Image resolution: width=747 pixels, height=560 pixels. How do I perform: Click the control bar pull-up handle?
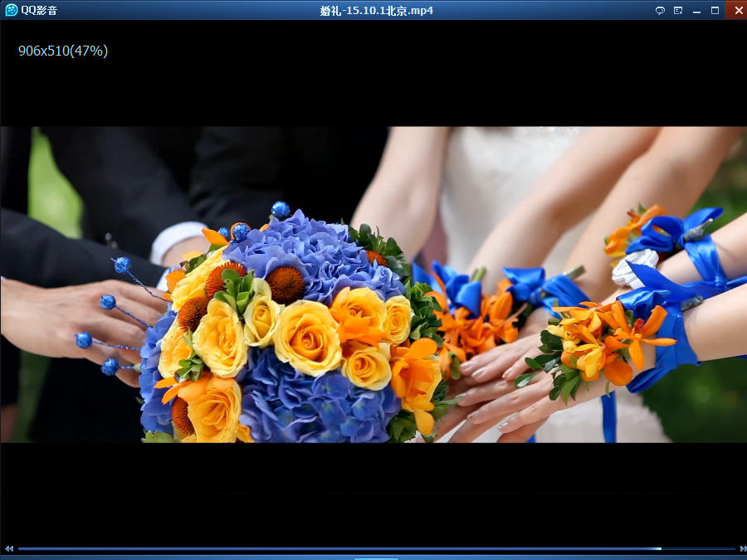(376, 558)
